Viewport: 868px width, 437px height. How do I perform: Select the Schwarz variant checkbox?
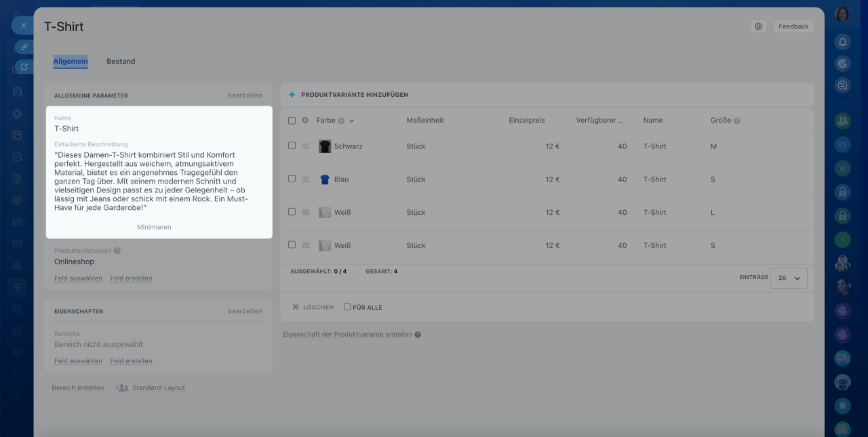[292, 146]
